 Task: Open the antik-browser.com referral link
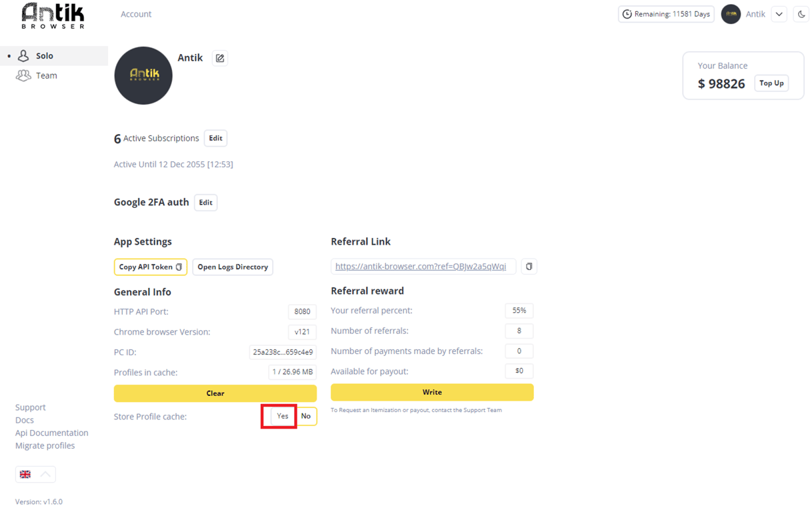tap(421, 266)
